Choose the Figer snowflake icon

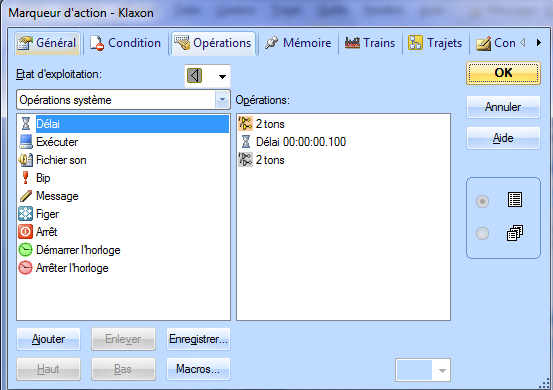[25, 214]
